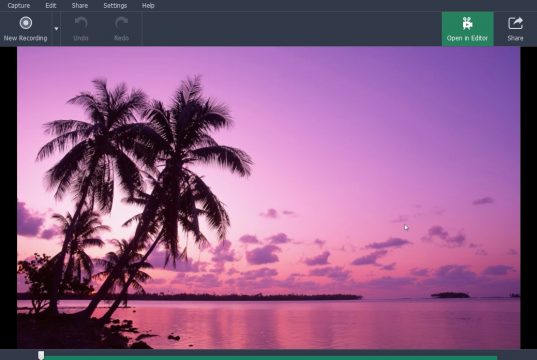Image resolution: width=537 pixels, height=360 pixels.
Task: Start a New Recording
Action: pyautogui.click(x=25, y=29)
